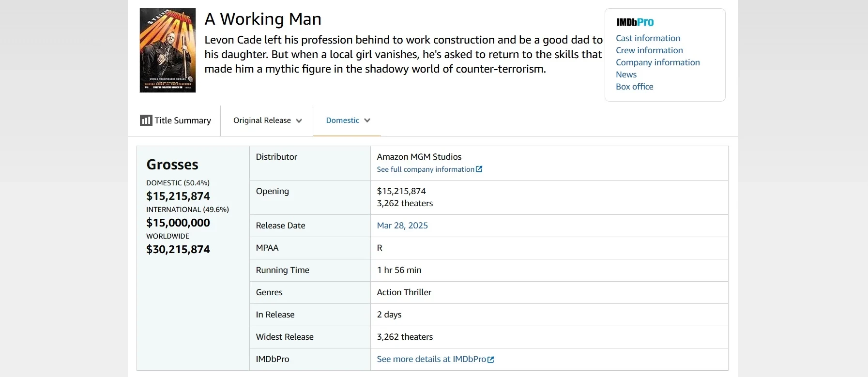Open the A Working Man poster thumbnail
868x377 pixels.
pos(168,50)
